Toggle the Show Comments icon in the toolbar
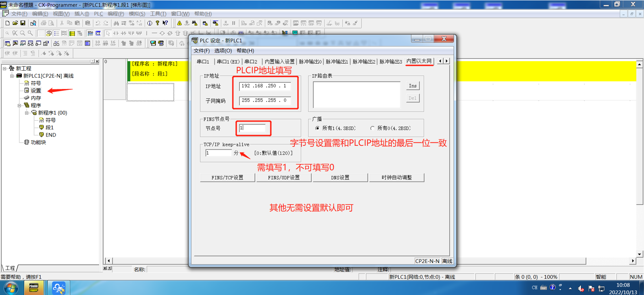This screenshot has height=295, width=644. tap(49, 33)
